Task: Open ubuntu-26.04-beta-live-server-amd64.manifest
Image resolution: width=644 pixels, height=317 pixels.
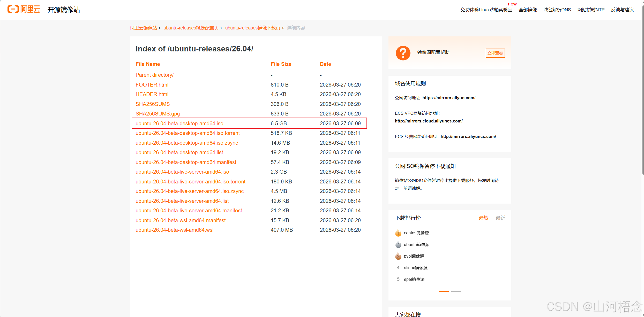Action: (189, 211)
